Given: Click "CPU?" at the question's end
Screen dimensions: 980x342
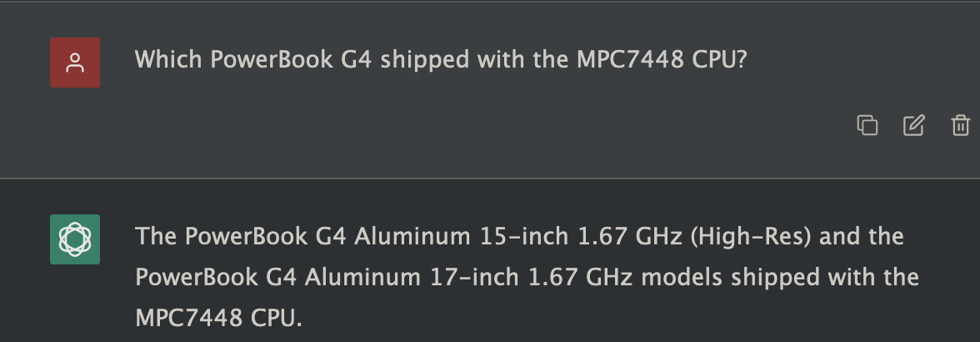Looking at the screenshot, I should coord(719,60).
